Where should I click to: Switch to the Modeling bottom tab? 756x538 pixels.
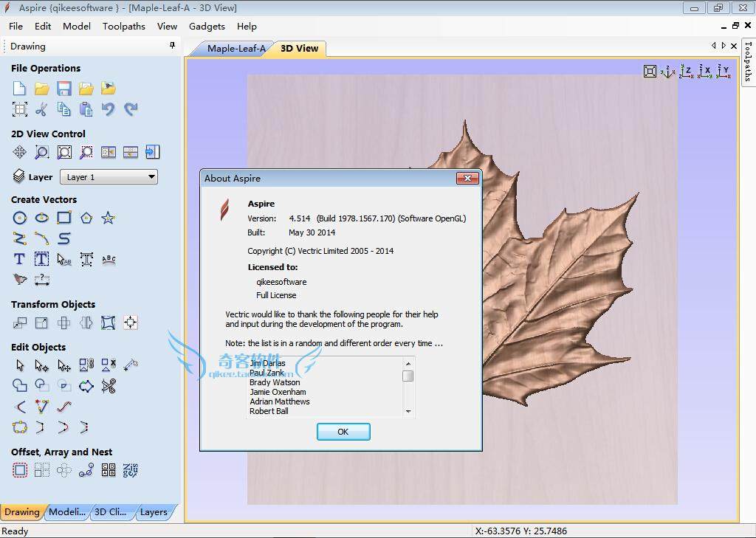pos(67,512)
